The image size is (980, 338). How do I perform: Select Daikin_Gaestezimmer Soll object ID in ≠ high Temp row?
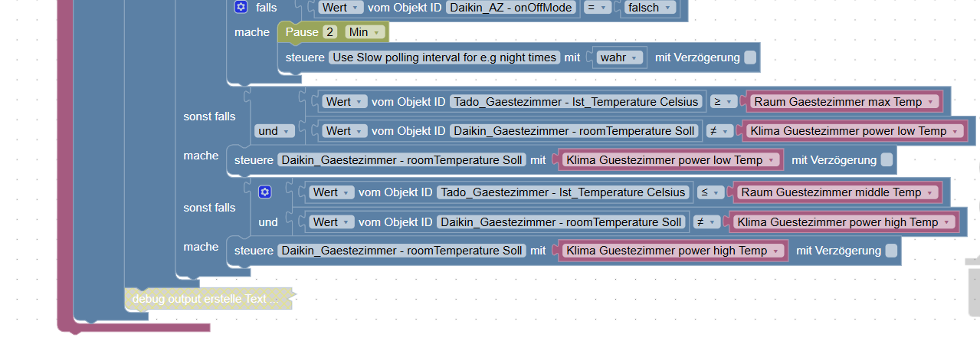(561, 222)
